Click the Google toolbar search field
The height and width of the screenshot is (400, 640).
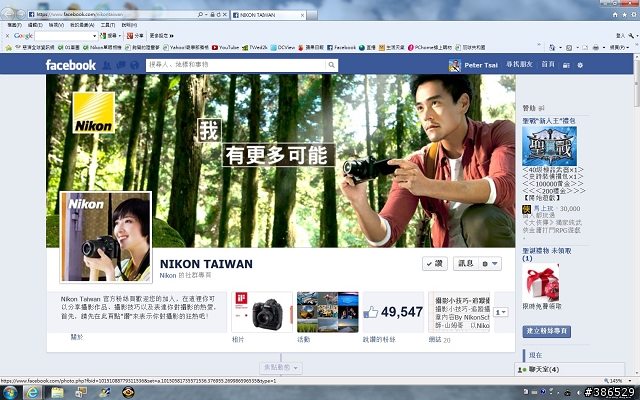(x=64, y=36)
